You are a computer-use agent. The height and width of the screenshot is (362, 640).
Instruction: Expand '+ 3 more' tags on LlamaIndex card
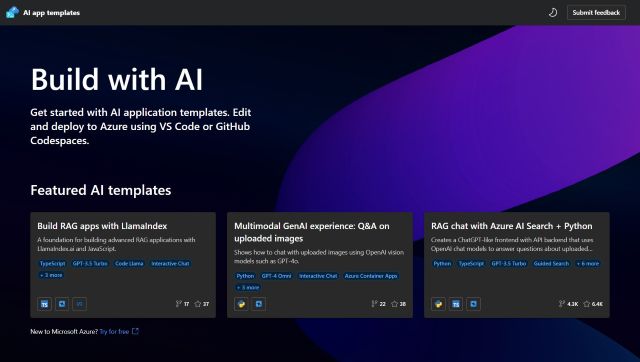coord(51,275)
